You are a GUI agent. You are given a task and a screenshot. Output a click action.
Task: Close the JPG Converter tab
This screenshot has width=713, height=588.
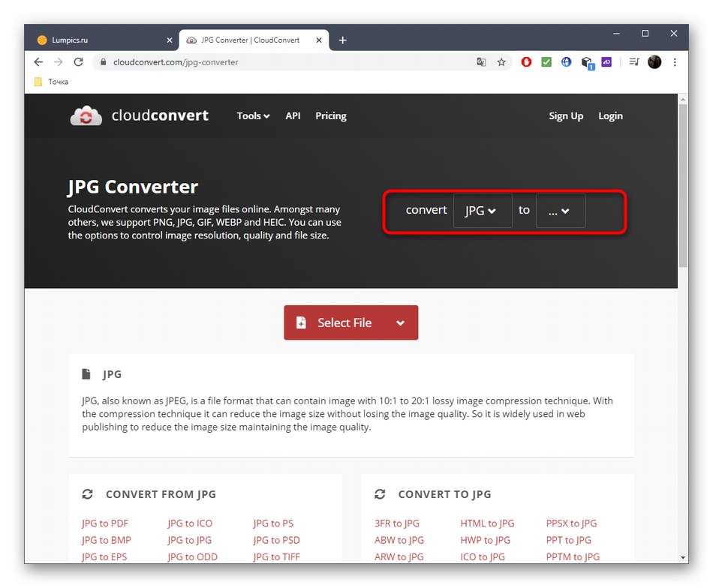[x=319, y=40]
